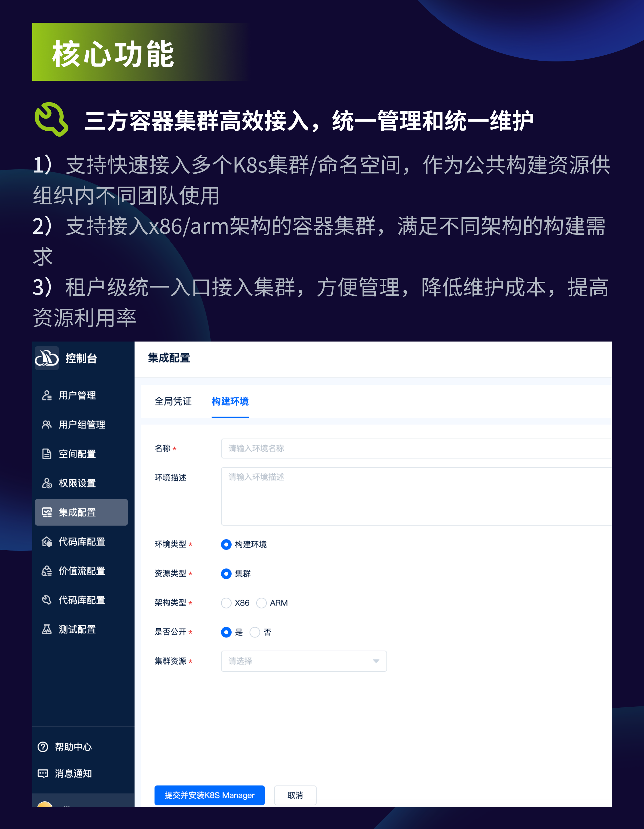644x829 pixels.
Task: Click the 测试配置 flask icon
Action: click(x=47, y=629)
